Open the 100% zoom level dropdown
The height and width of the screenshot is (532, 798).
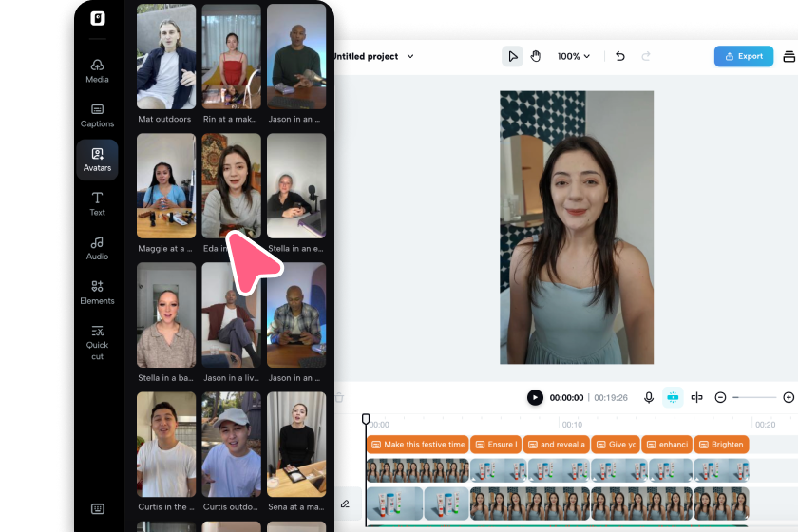pyautogui.click(x=574, y=56)
